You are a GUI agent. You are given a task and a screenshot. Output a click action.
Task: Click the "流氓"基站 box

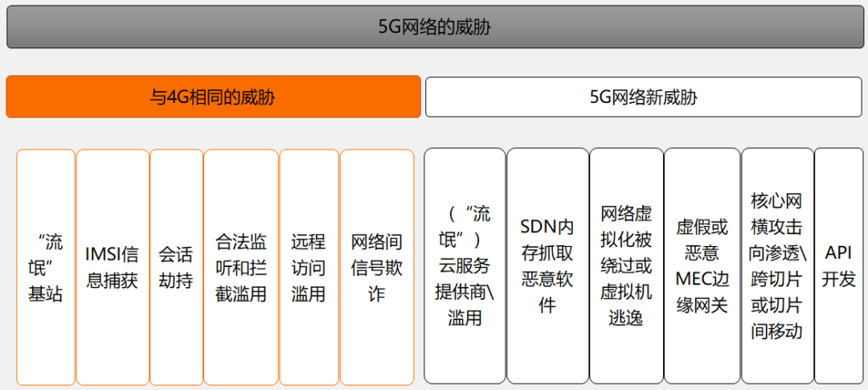click(46, 267)
